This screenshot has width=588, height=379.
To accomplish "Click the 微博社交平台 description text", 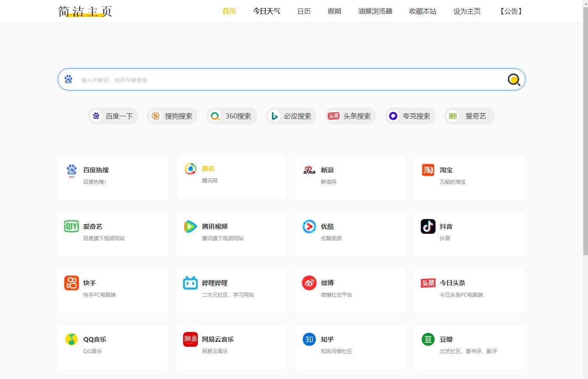I will [336, 295].
